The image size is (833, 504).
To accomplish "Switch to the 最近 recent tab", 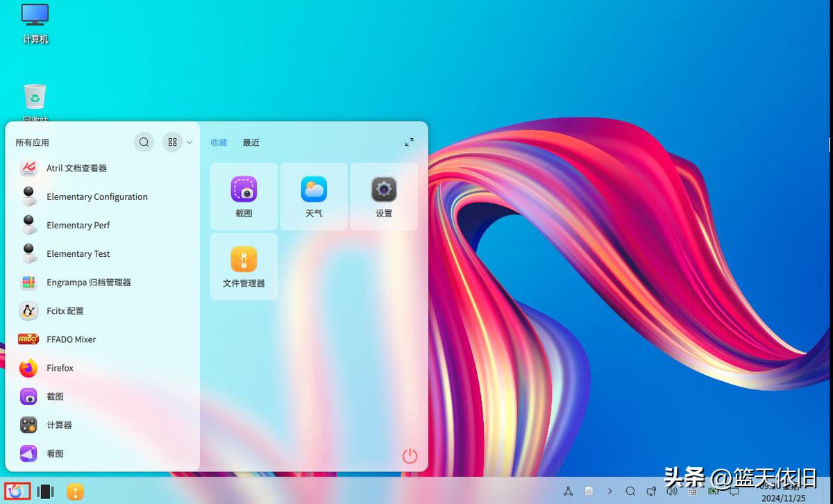I will point(251,142).
